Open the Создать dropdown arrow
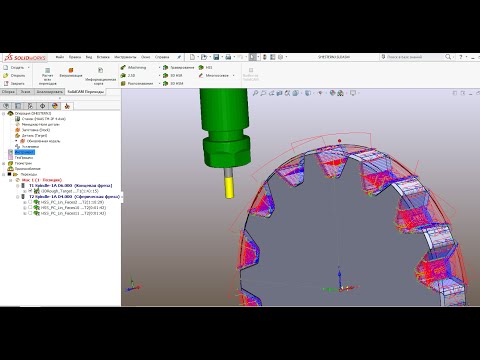The image size is (480, 360). 29,68
